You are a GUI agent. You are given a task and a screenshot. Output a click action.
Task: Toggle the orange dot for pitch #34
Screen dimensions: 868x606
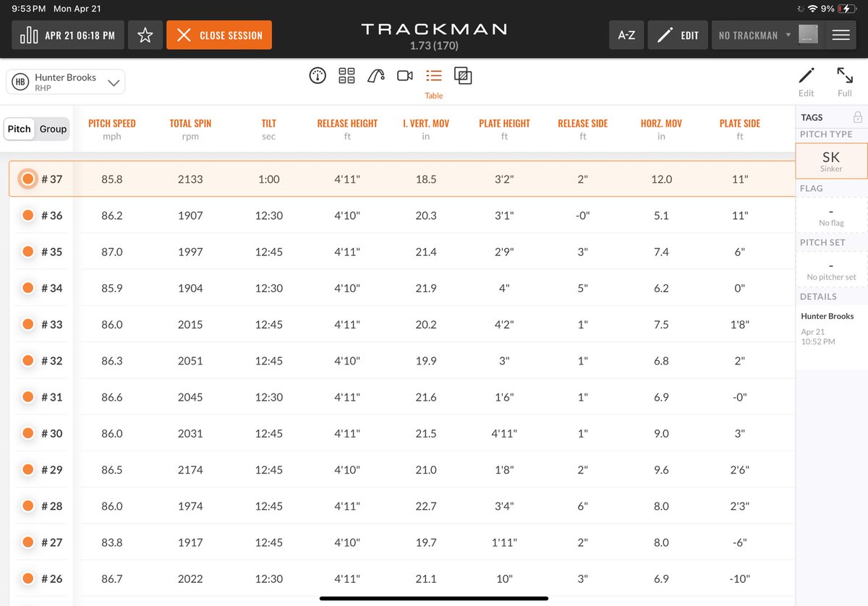(x=27, y=288)
